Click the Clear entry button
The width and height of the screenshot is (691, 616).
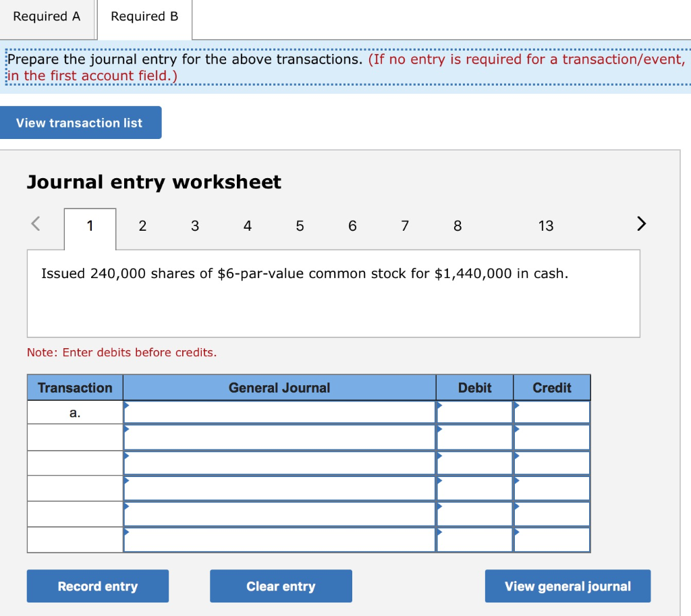[281, 586]
